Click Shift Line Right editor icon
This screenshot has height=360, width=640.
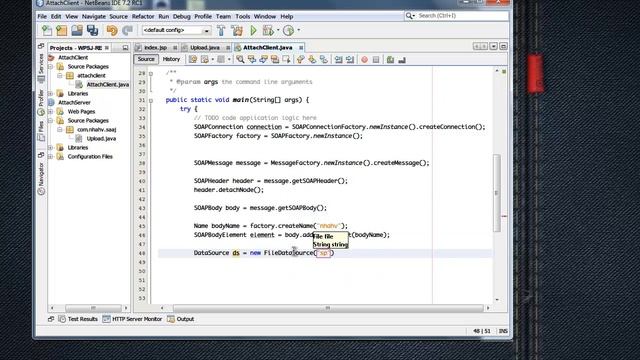point(350,60)
